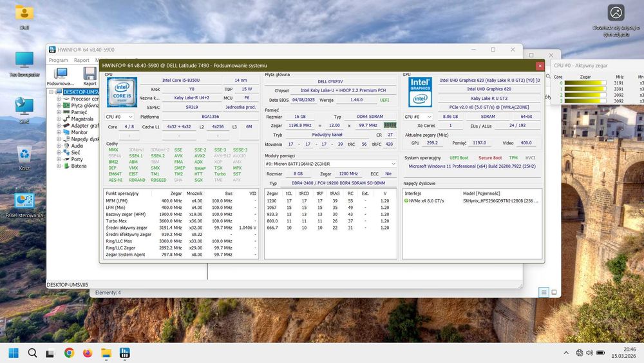The width and height of the screenshot is (644, 363).
Task: Click the Secure Boot label
Action: pos(489,158)
